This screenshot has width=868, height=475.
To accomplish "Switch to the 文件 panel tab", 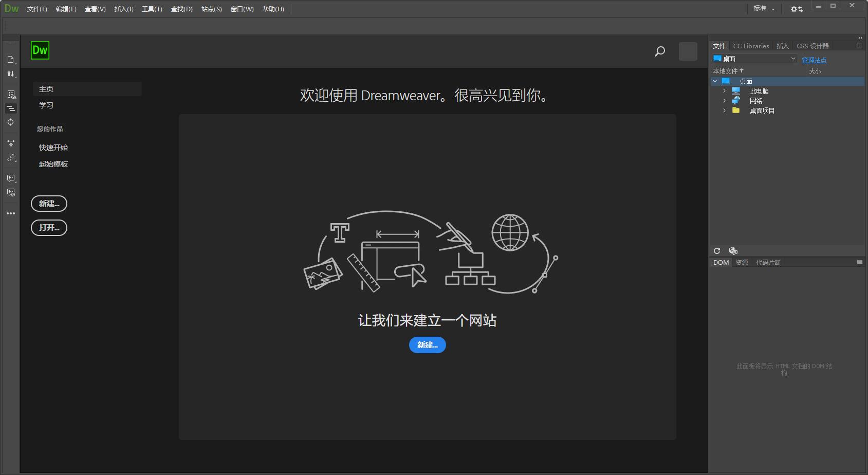I will tap(719, 46).
